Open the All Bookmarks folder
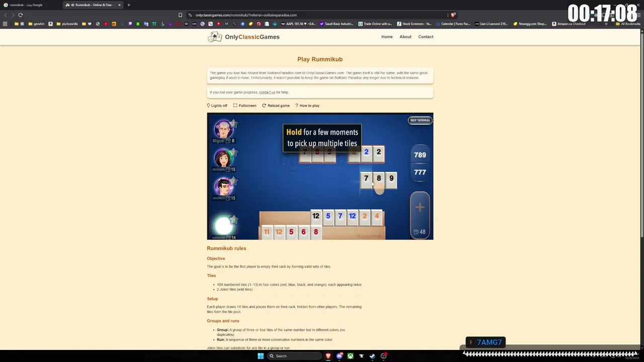Screen dimensions: 644x362 628,24
